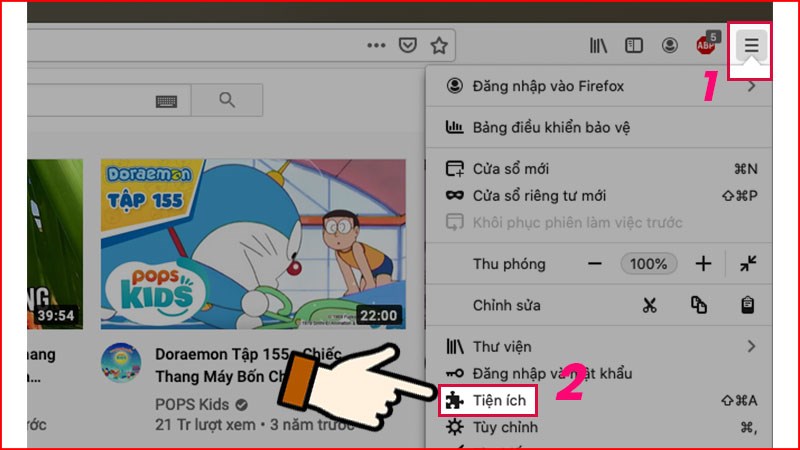The width and height of the screenshot is (800, 450).
Task: Select Tiện ích menu item
Action: tap(598, 401)
